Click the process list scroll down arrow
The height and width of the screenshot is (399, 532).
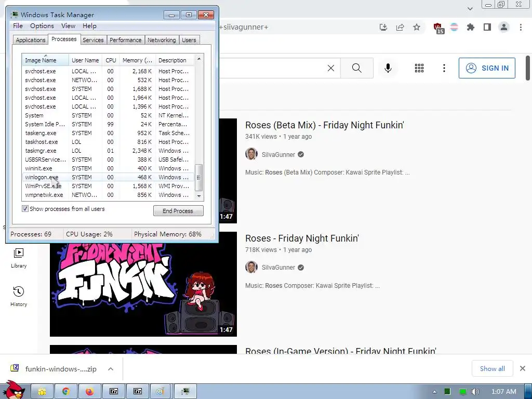pyautogui.click(x=199, y=196)
